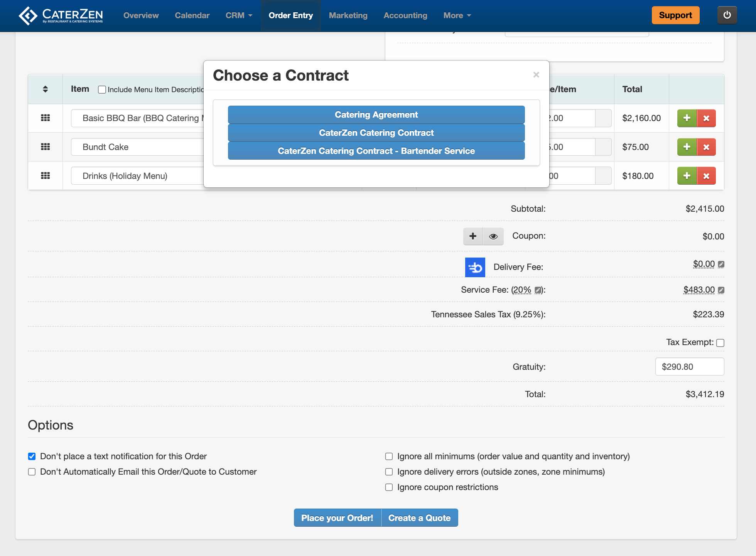Check Ignore coupon restrictions
This screenshot has height=556, width=756.
[x=389, y=487]
